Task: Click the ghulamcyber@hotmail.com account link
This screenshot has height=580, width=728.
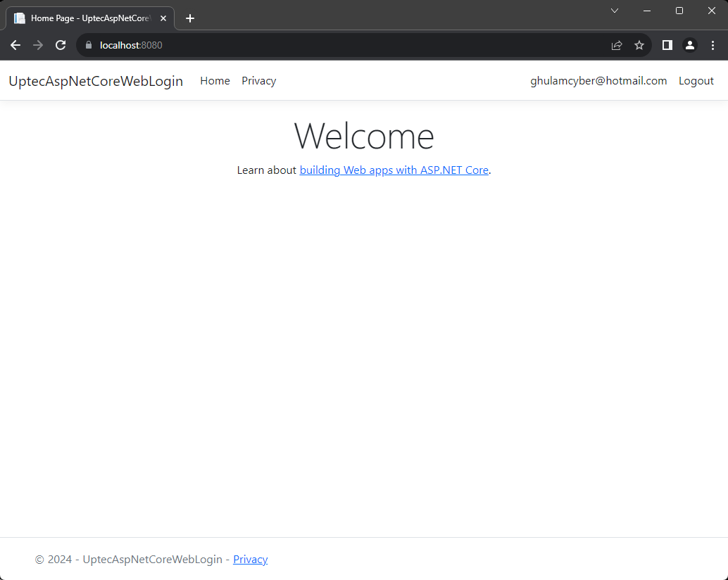Action: pyautogui.click(x=598, y=81)
